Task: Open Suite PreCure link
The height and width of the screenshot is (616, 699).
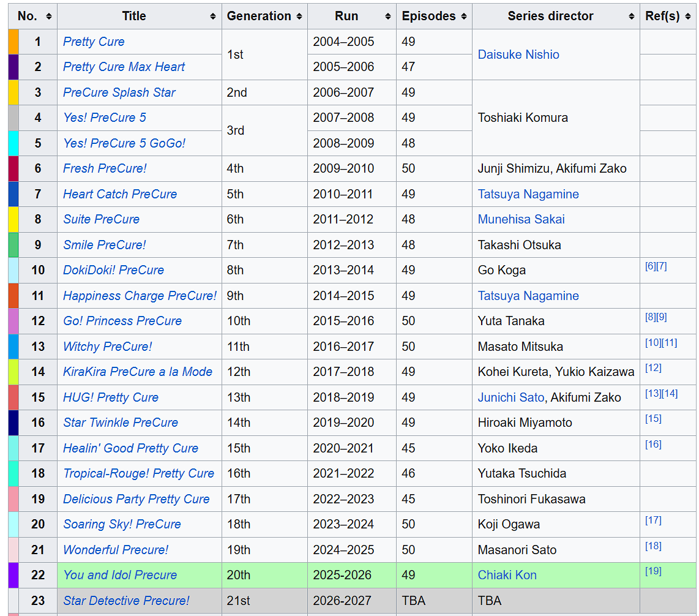Action: [101, 219]
